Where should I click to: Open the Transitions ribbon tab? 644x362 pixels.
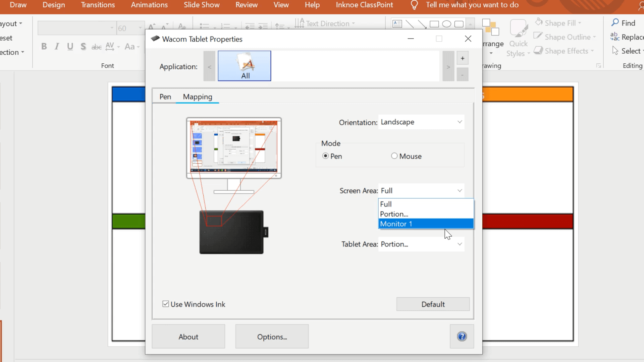point(98,5)
